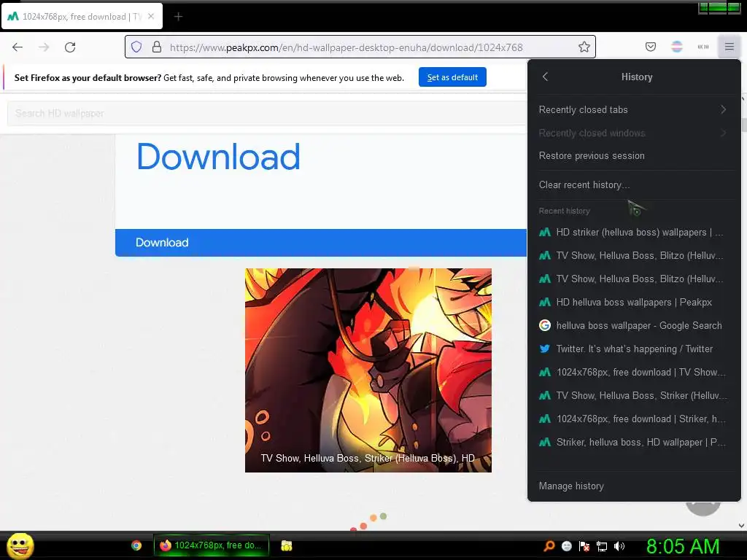
Task: Open 'TV Show, Helluva Boss, Striker' history entry
Action: pos(634,396)
